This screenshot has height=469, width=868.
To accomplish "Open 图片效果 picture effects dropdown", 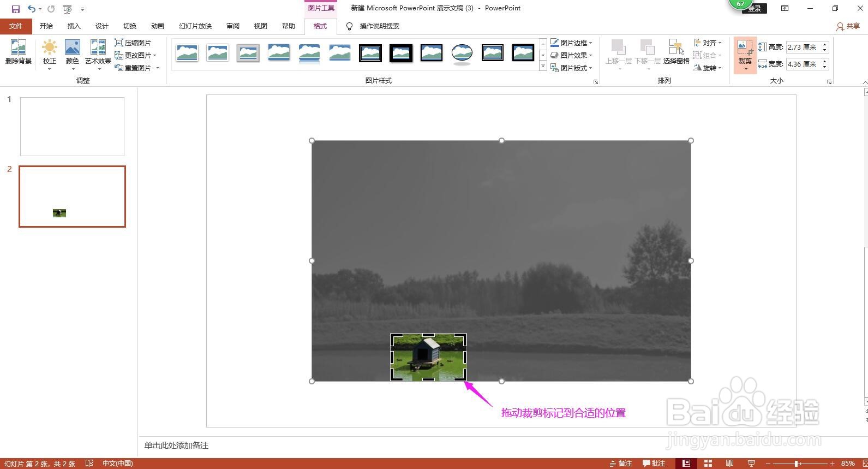I will 571,55.
